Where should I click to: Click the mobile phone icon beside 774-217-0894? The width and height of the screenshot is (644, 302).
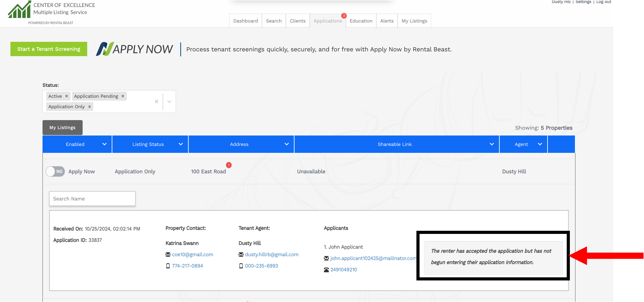tap(168, 266)
